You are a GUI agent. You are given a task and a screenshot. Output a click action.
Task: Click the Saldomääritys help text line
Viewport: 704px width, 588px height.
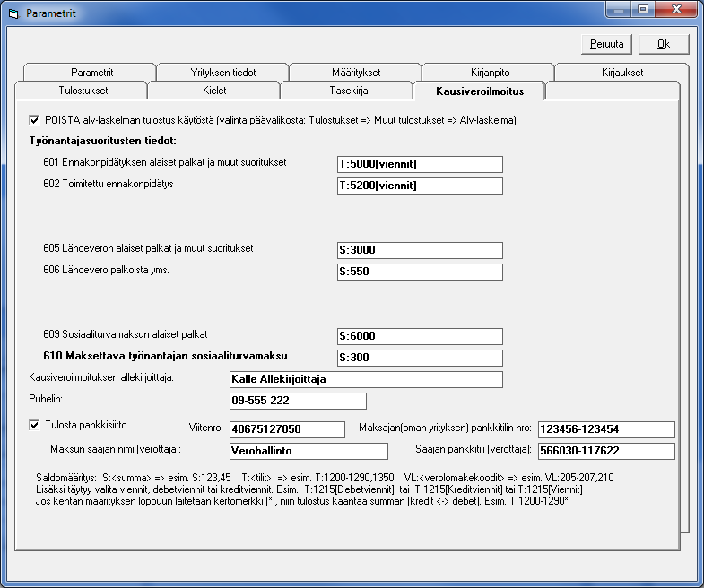(x=325, y=478)
